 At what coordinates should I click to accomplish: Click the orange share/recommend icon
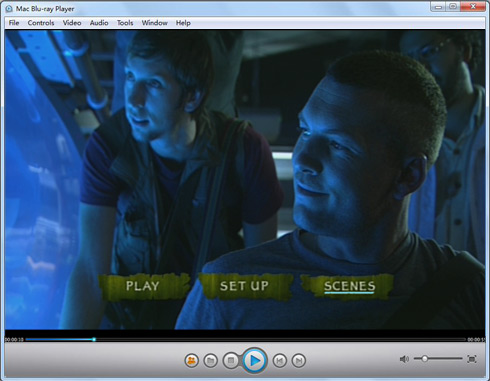191,360
